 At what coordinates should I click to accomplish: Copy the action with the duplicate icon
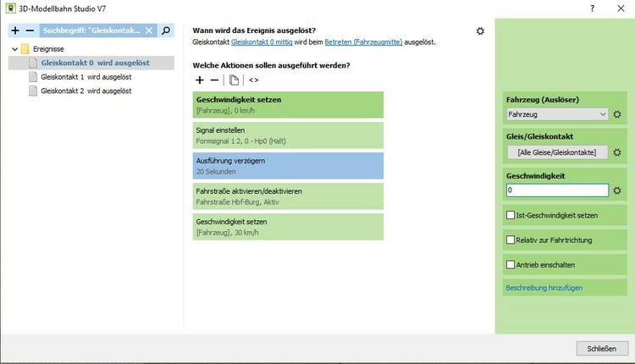point(234,80)
